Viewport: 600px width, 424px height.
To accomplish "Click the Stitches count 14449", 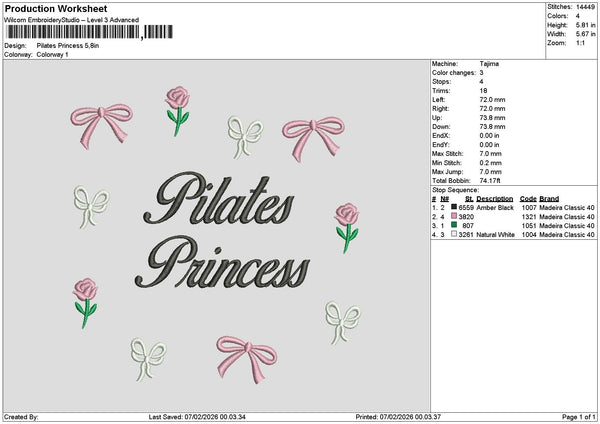I will coord(585,6).
